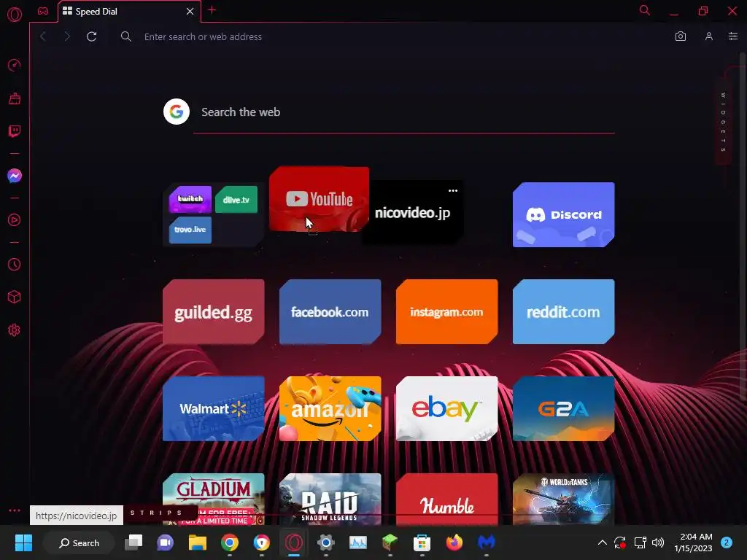This screenshot has width=747, height=560.
Task: Open GX Cleaner icon in sidebar
Action: coord(15,98)
